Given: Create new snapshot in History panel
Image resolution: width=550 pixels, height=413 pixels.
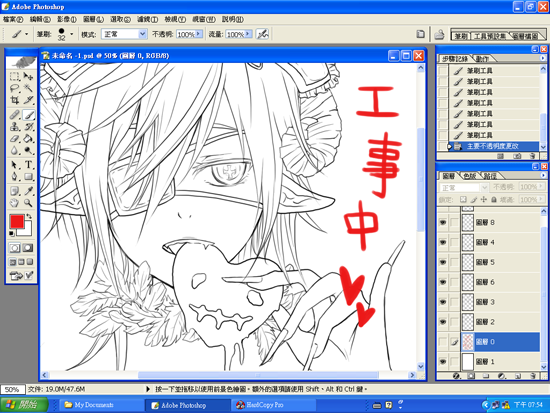Looking at the screenshot, I should coord(517,156).
